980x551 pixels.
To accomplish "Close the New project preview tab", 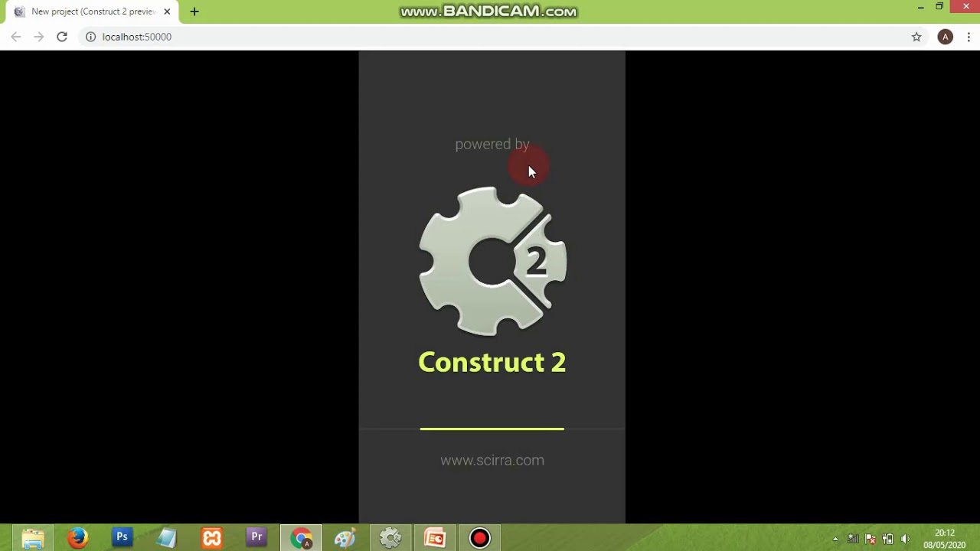I will (167, 12).
